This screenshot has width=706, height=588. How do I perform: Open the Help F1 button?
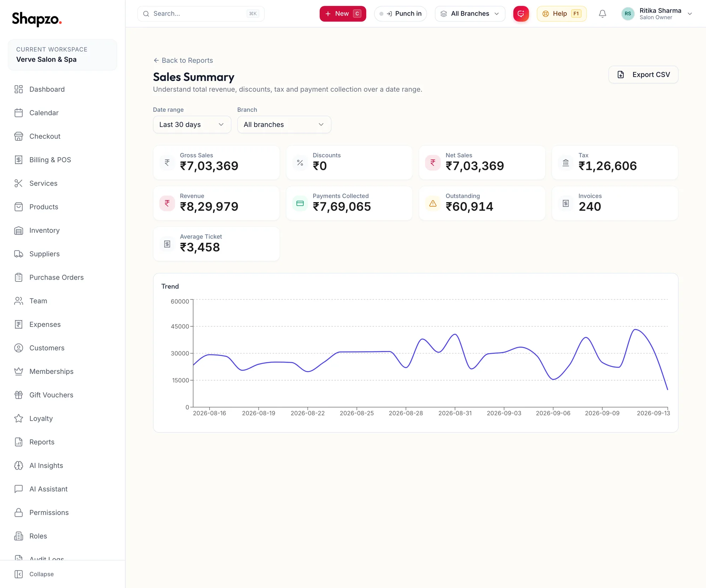[562, 14]
